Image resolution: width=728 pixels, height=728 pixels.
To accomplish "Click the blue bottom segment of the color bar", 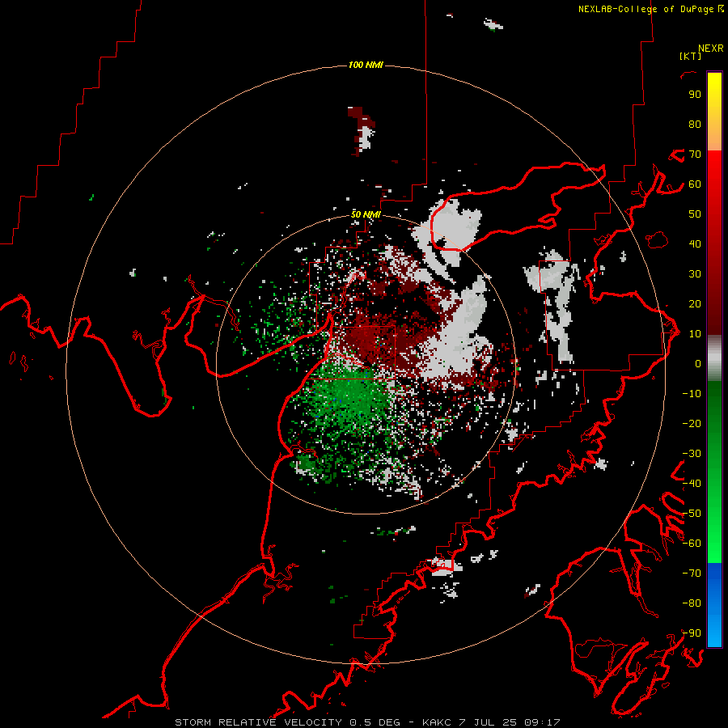I will tap(714, 605).
